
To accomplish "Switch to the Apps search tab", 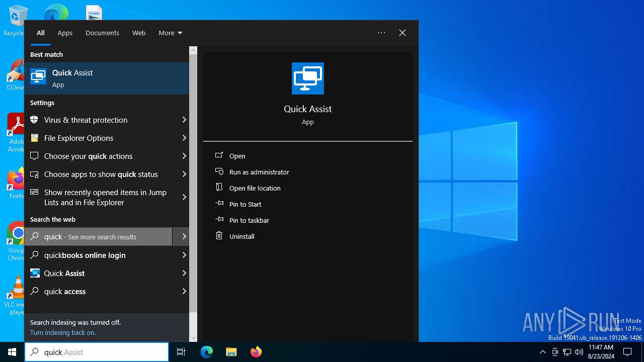I will click(65, 33).
